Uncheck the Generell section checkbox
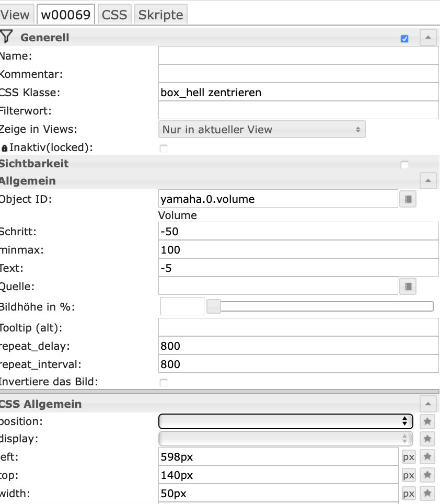This screenshot has width=440, height=504. click(404, 39)
